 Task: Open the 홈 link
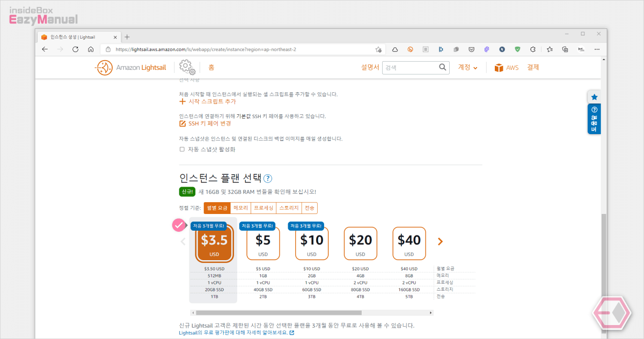(x=211, y=68)
